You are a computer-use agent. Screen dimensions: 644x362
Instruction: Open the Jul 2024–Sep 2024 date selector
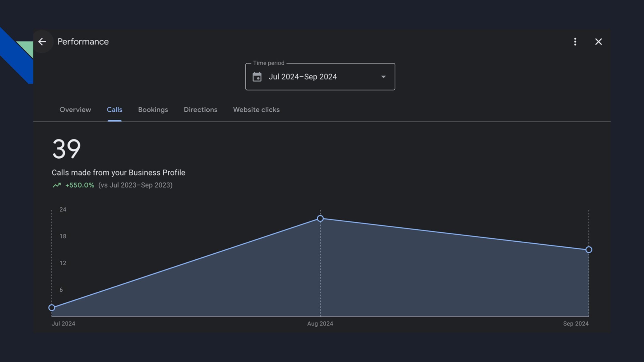[x=303, y=77]
